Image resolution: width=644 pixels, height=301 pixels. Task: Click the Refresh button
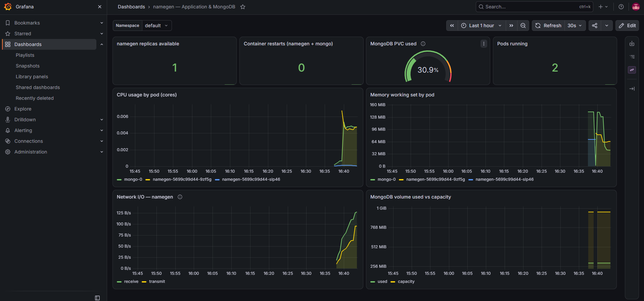[548, 26]
